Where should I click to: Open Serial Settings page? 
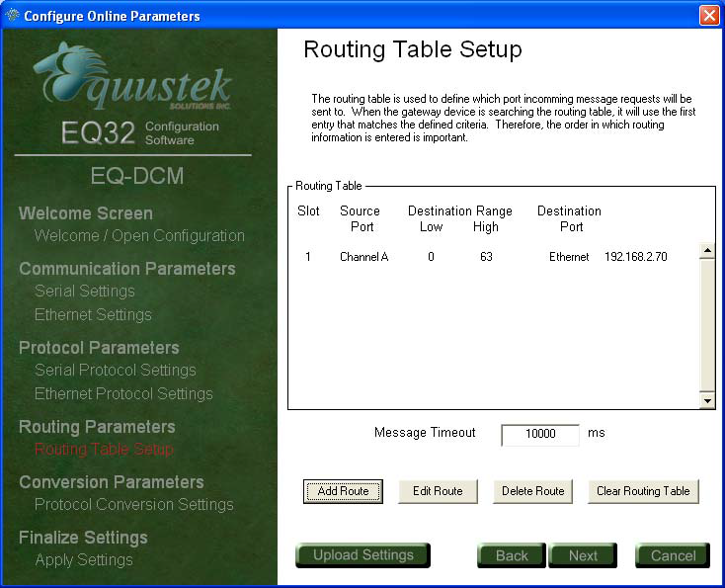point(85,291)
